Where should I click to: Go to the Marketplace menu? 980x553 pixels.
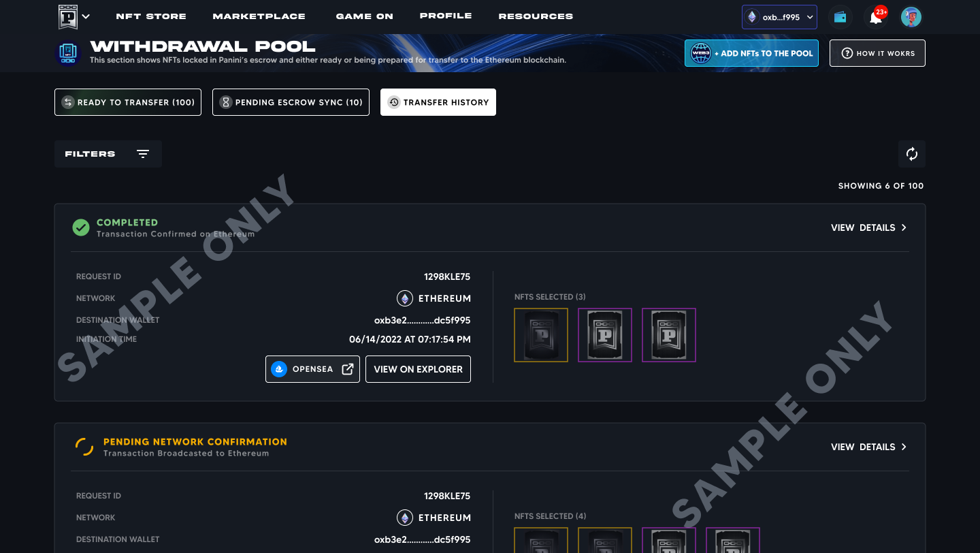pyautogui.click(x=259, y=16)
